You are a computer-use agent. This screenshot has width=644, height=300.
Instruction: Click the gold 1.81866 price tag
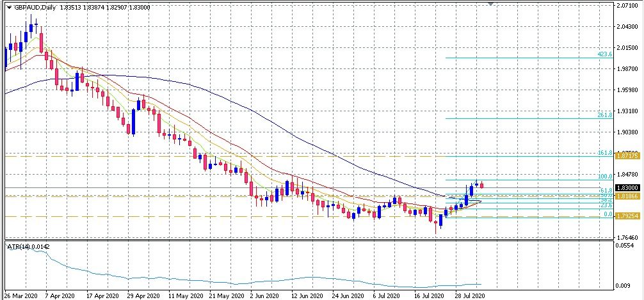(627, 196)
